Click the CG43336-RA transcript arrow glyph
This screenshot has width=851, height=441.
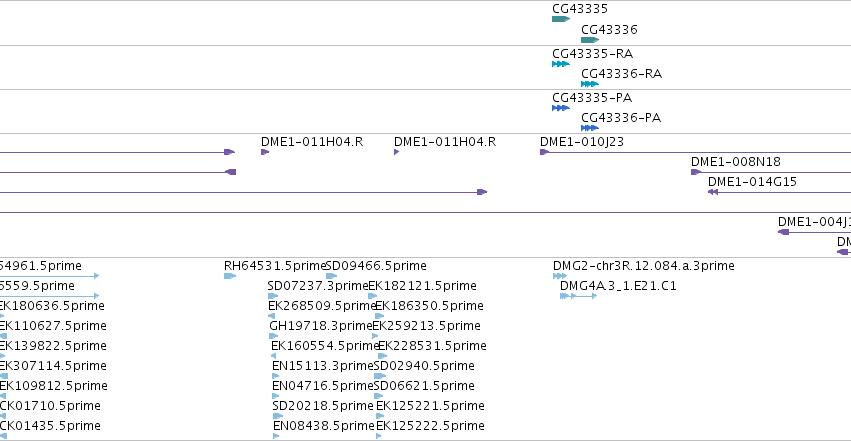tap(590, 84)
